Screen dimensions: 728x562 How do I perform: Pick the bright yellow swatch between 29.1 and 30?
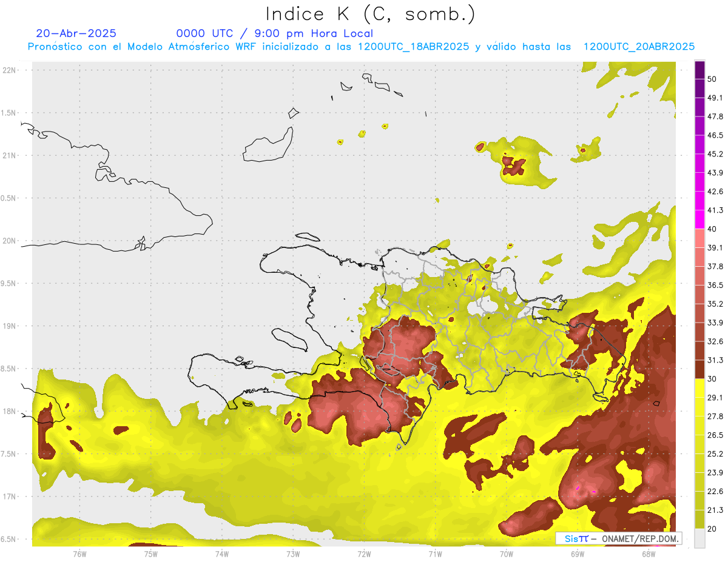(699, 388)
